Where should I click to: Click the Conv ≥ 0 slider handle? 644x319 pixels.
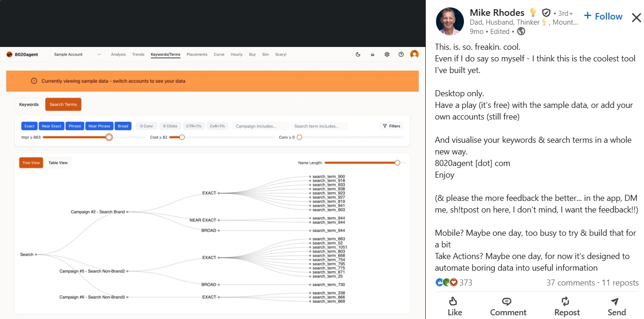pyautogui.click(x=299, y=137)
